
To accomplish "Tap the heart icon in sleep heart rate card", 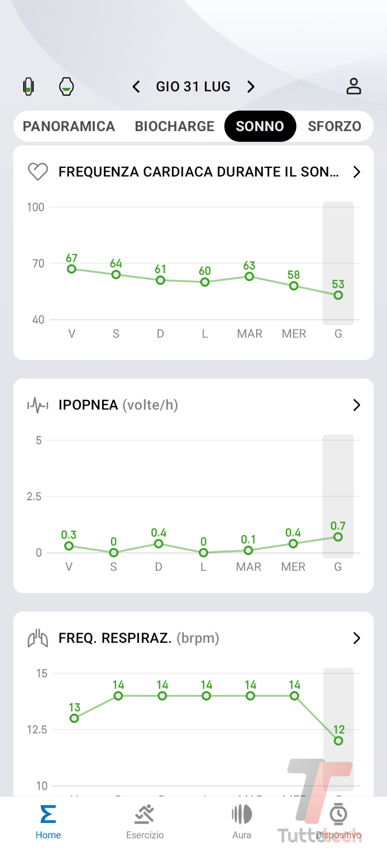I will 38,172.
